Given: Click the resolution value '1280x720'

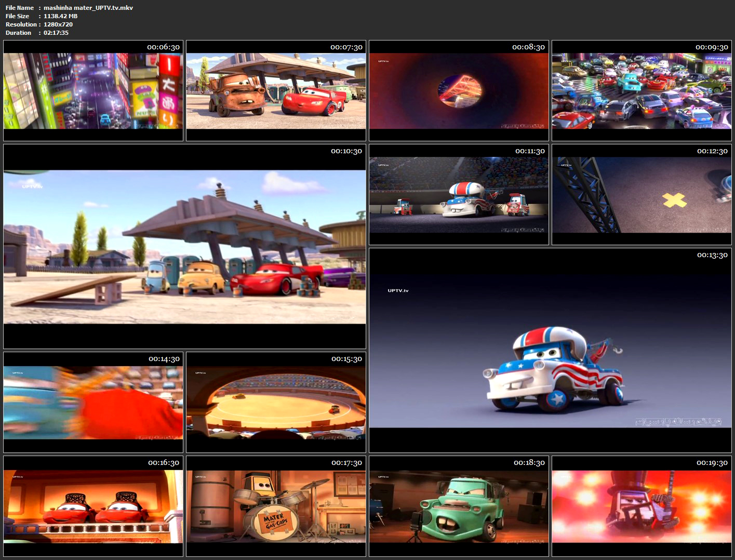Looking at the screenshot, I should [58, 24].
